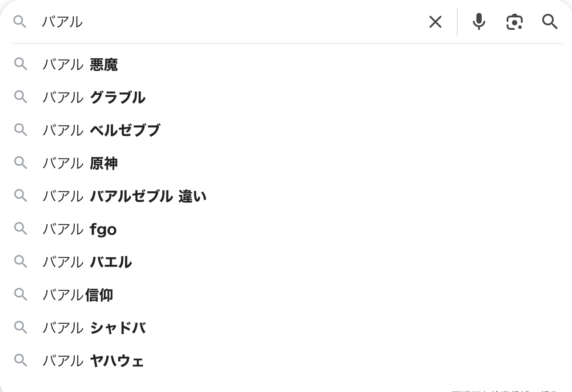
Task: Click the search magnifier button on right
Action: click(x=550, y=22)
